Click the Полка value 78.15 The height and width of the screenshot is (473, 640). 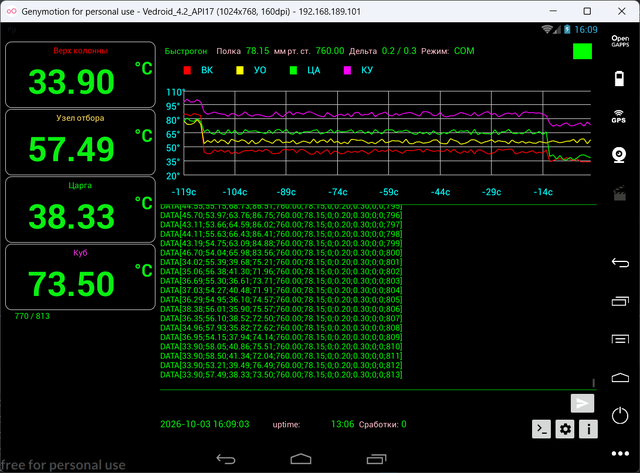click(258, 51)
